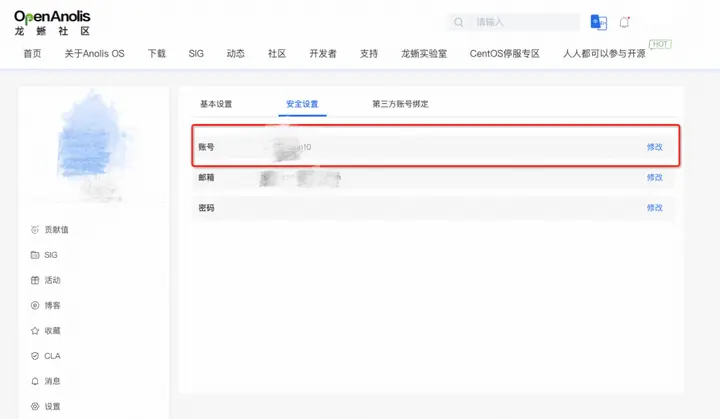
Task: Click 修改 in the 邮箱 row
Action: (x=654, y=177)
